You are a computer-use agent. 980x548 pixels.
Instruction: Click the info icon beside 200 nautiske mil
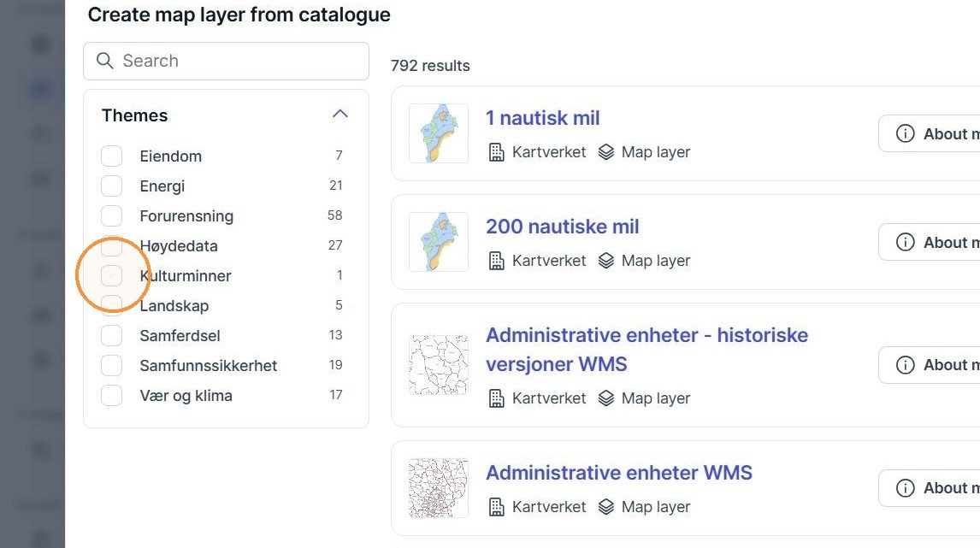(x=905, y=243)
